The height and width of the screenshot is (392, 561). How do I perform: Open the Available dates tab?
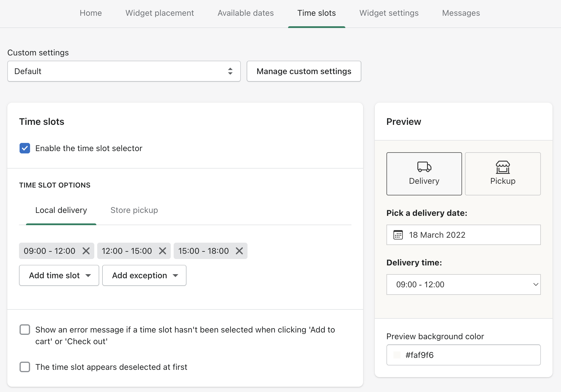coord(245,13)
